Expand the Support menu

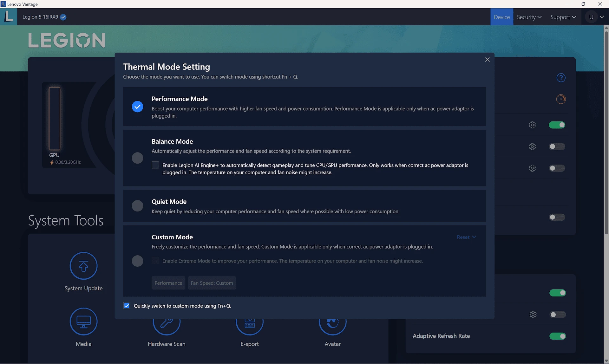563,17
